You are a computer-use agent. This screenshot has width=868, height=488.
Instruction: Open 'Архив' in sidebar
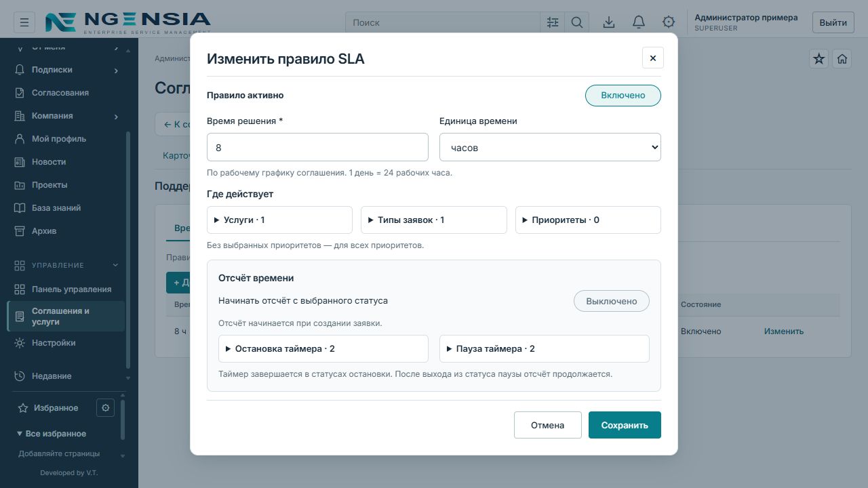[66, 231]
